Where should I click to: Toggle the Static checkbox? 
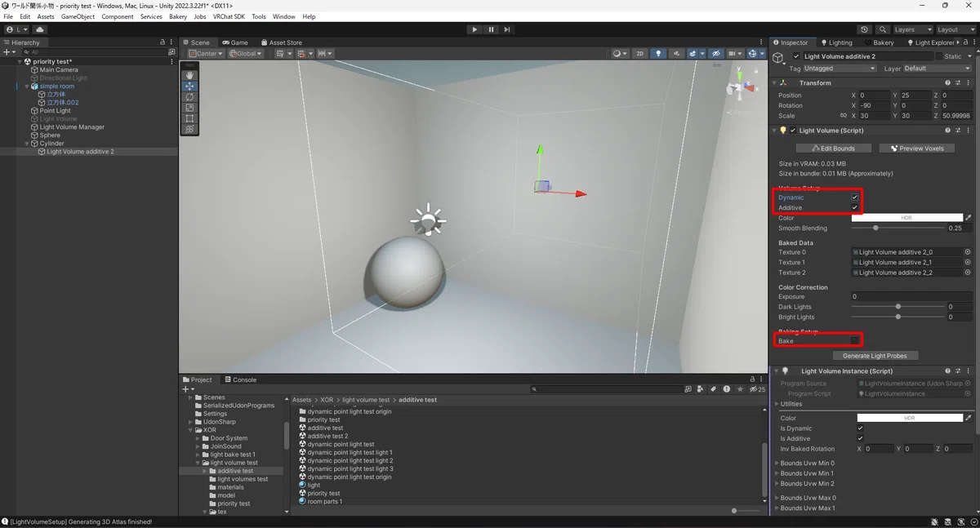coord(938,56)
